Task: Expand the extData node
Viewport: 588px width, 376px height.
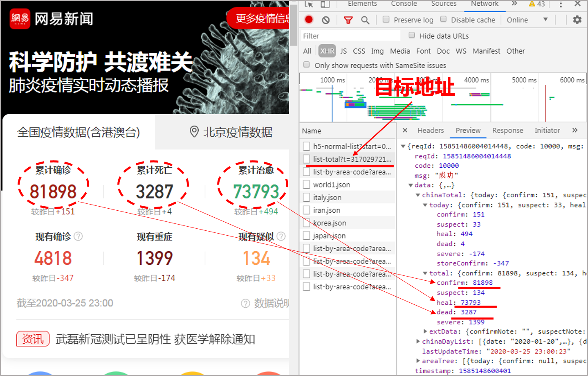Action: (x=425, y=331)
